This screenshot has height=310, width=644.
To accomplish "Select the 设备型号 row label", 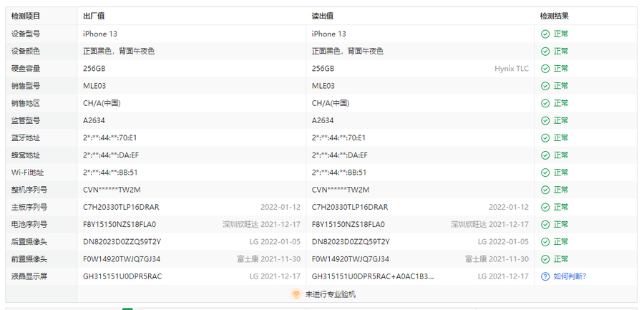I will (x=26, y=34).
